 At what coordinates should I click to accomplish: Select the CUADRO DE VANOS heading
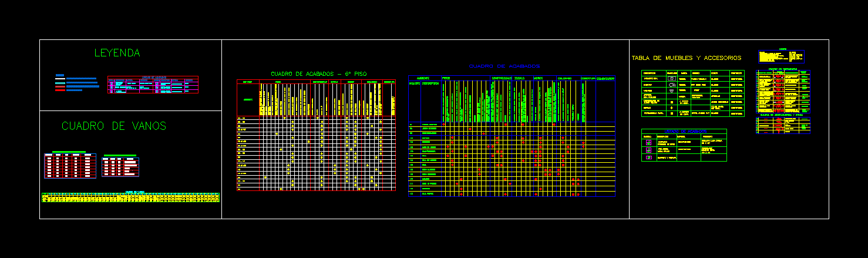click(113, 126)
